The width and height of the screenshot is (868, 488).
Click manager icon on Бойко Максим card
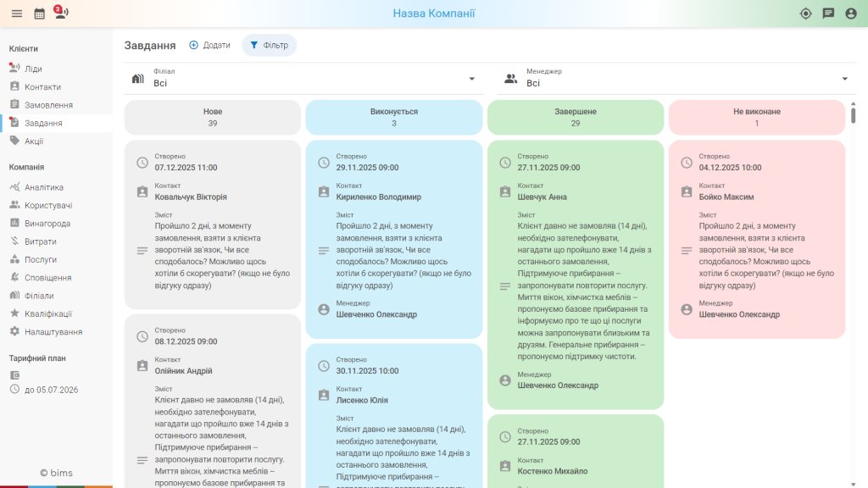[x=687, y=309]
